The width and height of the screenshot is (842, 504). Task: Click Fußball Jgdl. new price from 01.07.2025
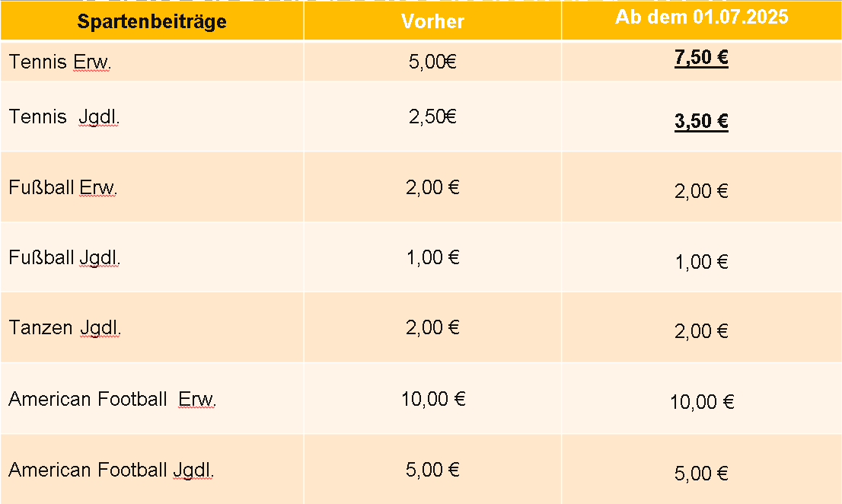[x=701, y=262]
